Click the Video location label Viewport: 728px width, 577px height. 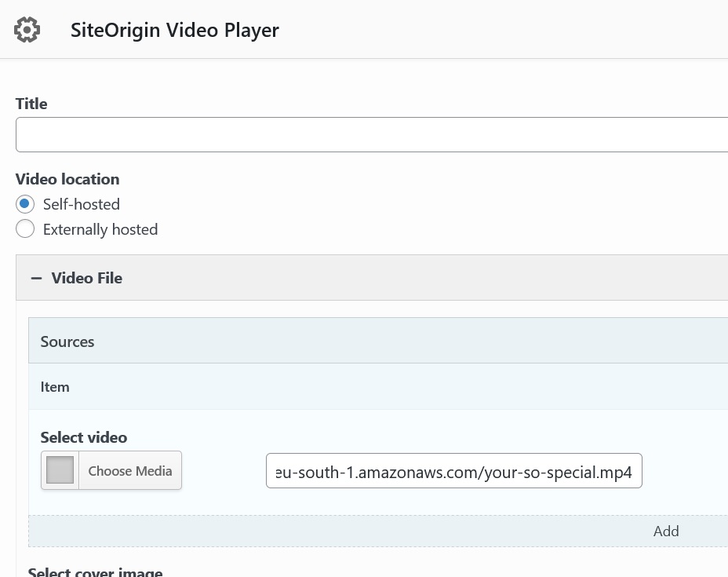tap(67, 179)
